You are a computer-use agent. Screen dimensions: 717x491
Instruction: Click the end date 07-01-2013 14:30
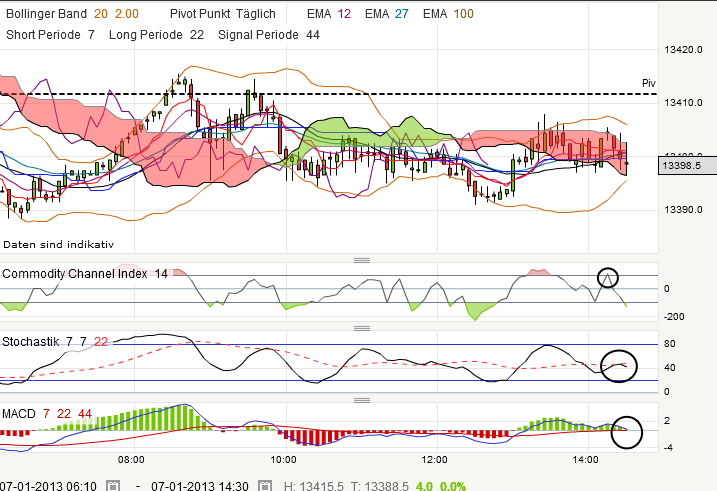(x=200, y=486)
